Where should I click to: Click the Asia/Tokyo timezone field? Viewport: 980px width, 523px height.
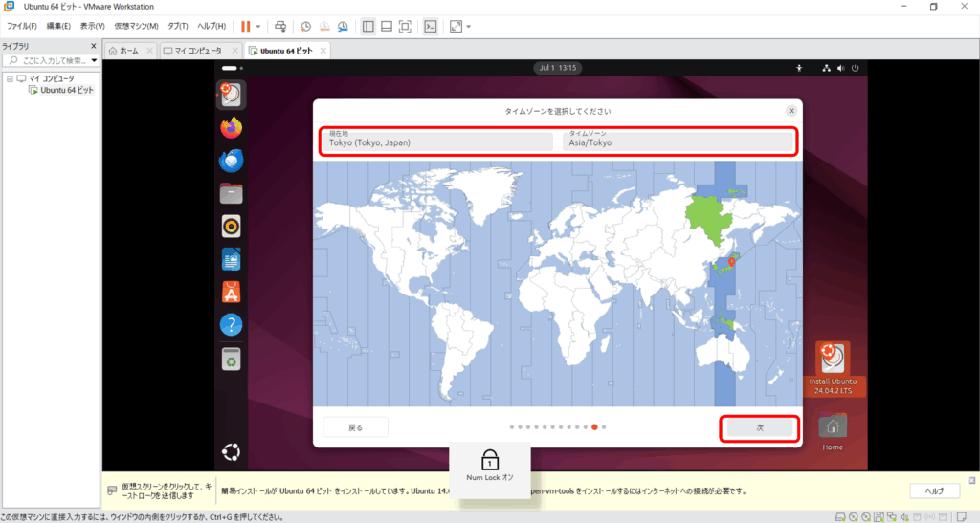[x=679, y=141]
